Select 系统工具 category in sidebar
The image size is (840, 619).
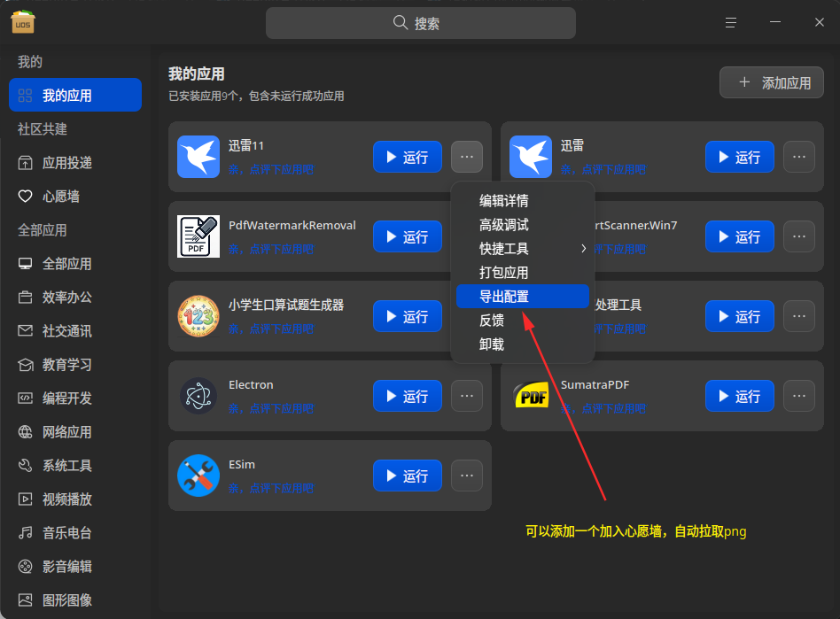tap(75, 466)
